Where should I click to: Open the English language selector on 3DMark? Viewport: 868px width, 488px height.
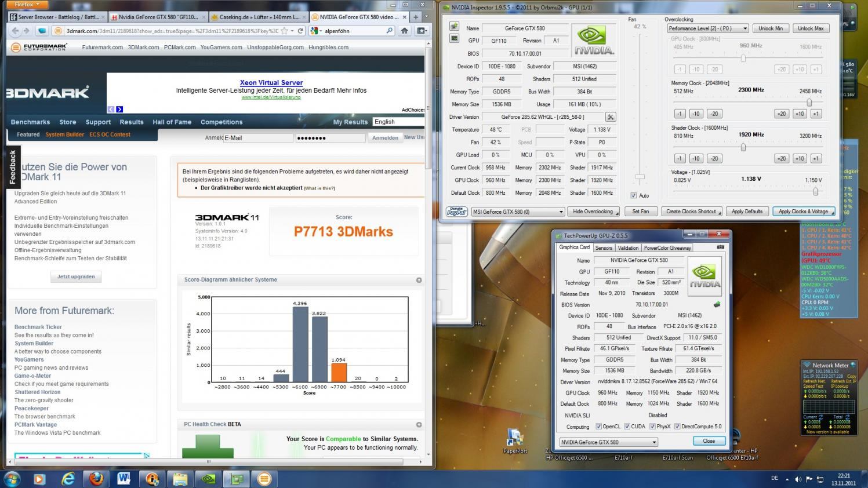[399, 122]
